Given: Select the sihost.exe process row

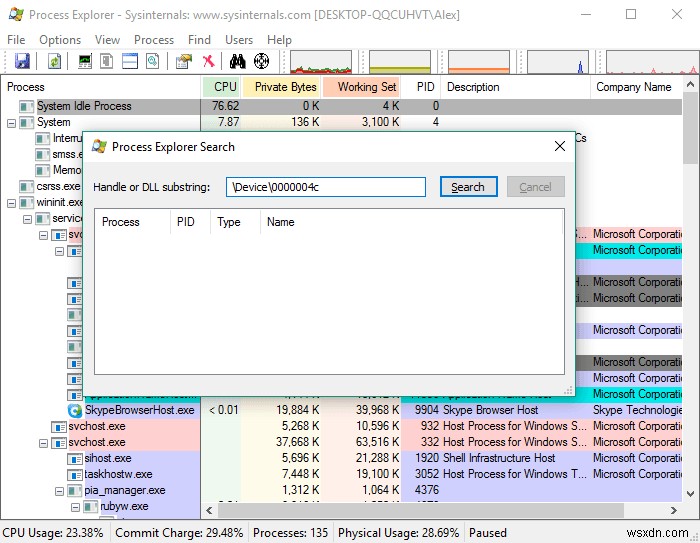Looking at the screenshot, I should (x=111, y=458).
